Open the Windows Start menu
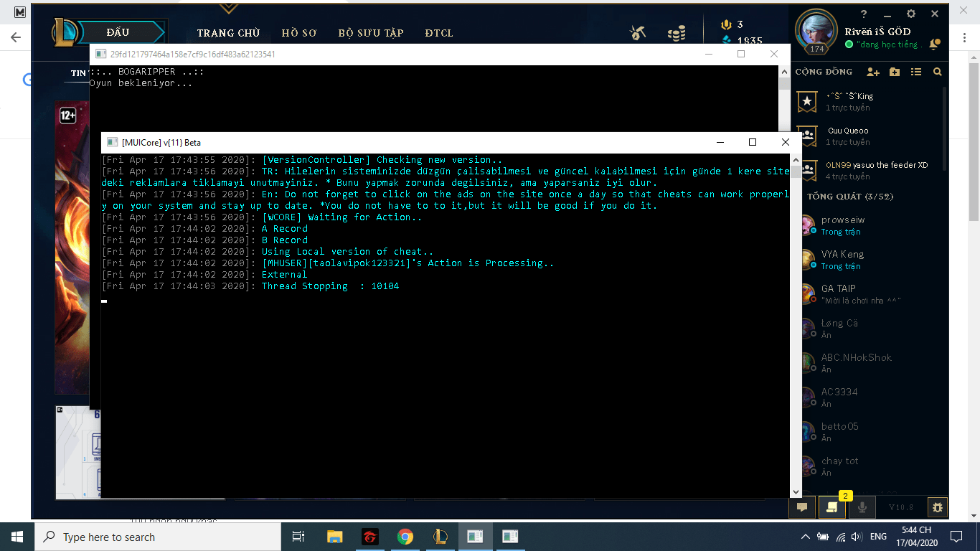 coord(17,536)
